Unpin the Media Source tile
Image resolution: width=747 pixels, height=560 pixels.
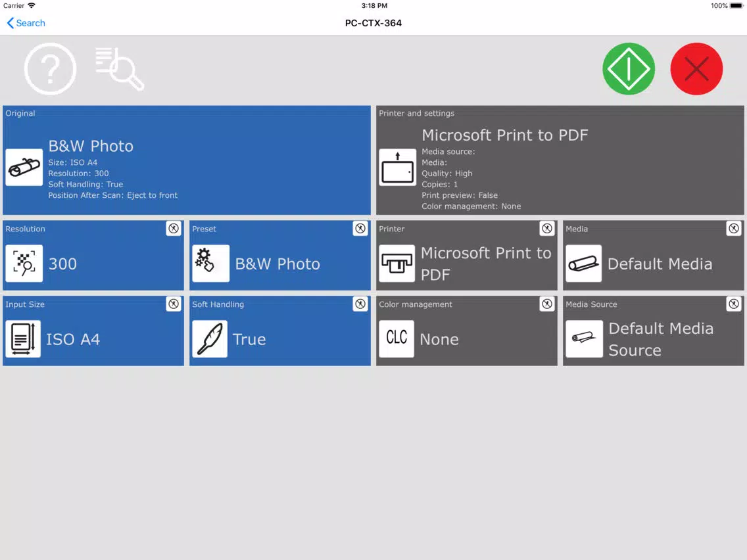tap(734, 304)
